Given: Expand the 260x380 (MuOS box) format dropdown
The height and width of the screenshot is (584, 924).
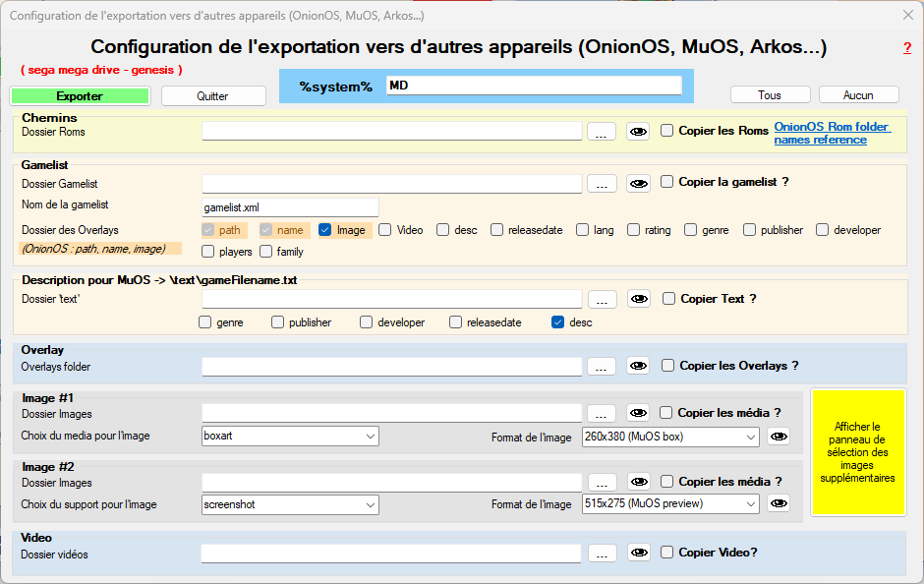Looking at the screenshot, I should pyautogui.click(x=670, y=436).
